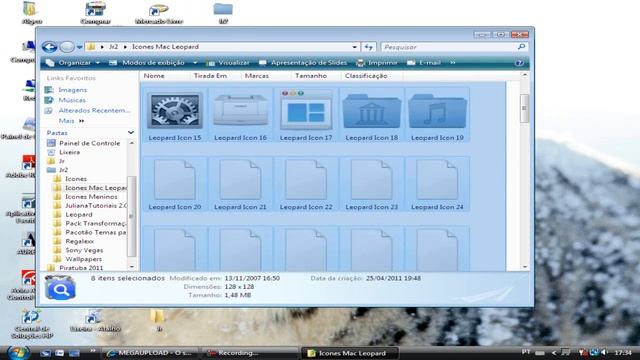Select Leopard Icon 24 file

437,184
